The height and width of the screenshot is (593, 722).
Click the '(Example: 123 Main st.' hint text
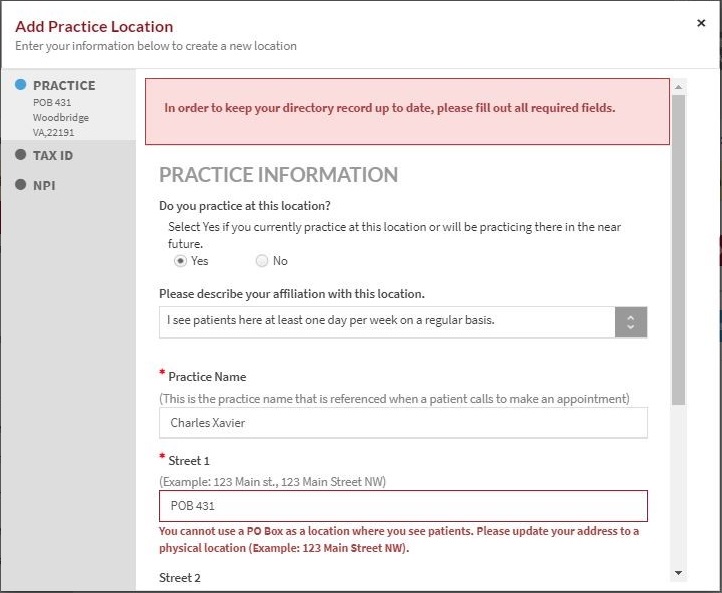[273, 482]
